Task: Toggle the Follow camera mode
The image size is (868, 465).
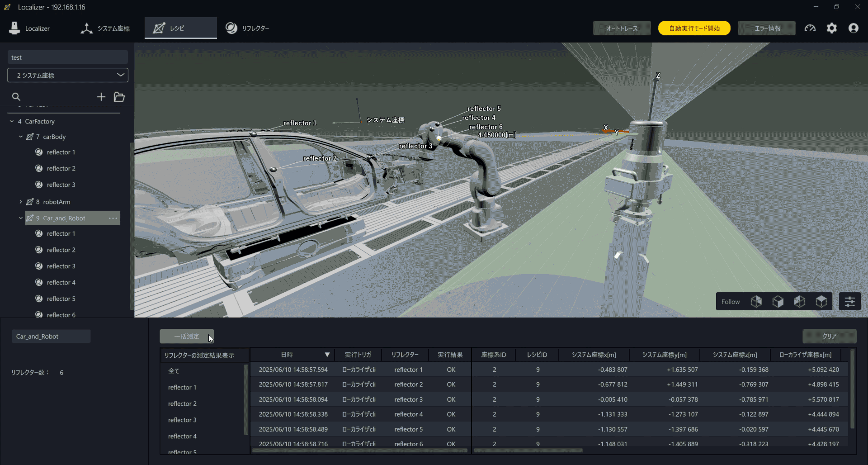Action: 731,302
